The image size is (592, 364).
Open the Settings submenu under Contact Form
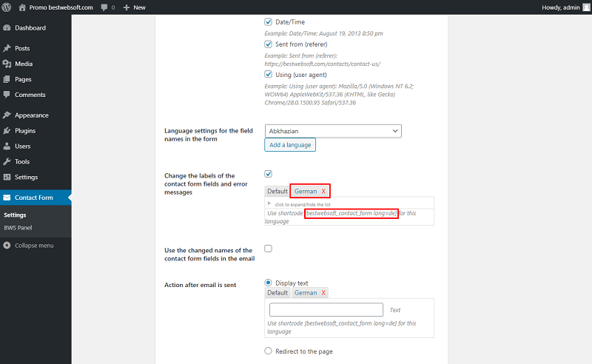click(15, 215)
